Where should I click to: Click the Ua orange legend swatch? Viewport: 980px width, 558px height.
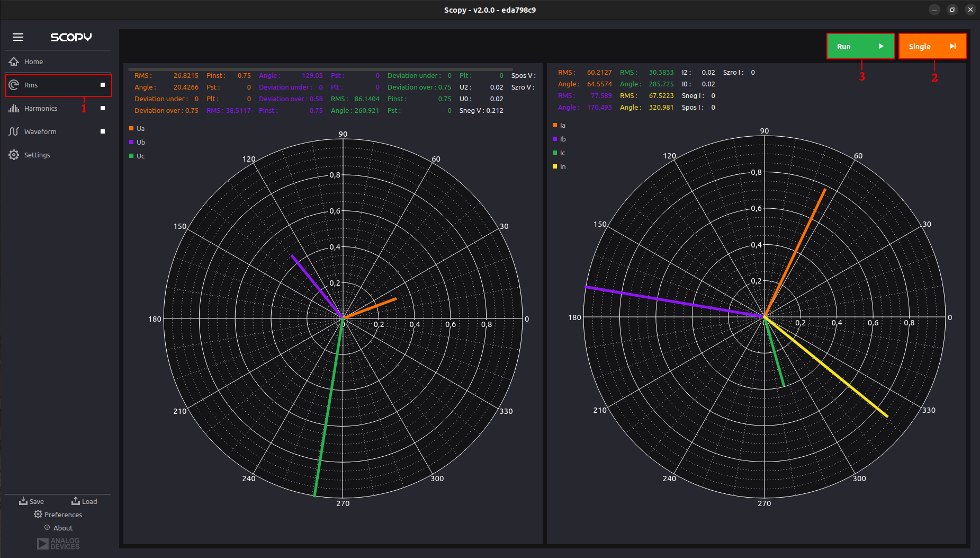pyautogui.click(x=131, y=128)
